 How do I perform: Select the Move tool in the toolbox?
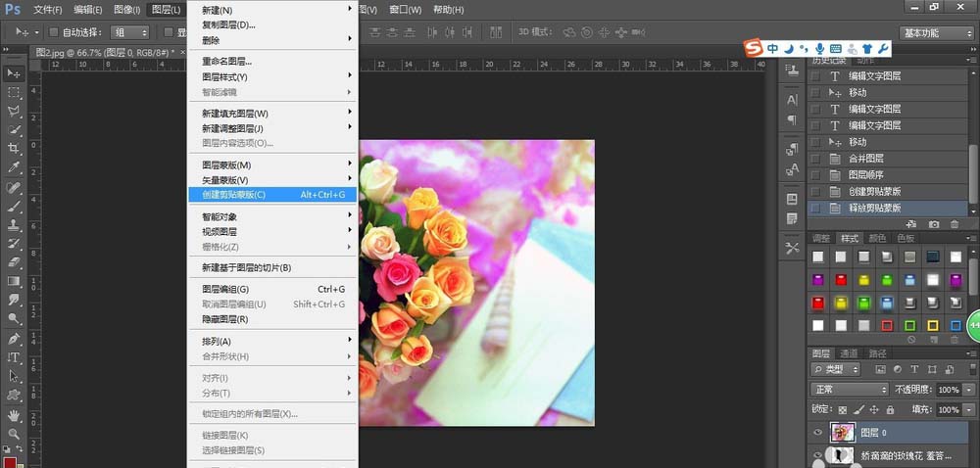[x=14, y=73]
